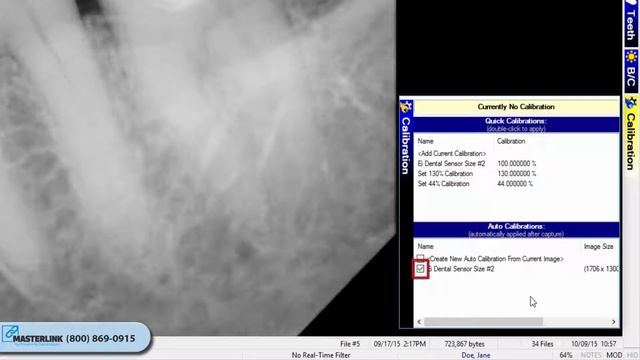This screenshot has width=640, height=360.
Task: Click No Real-Time Filter status text
Action: point(321,356)
